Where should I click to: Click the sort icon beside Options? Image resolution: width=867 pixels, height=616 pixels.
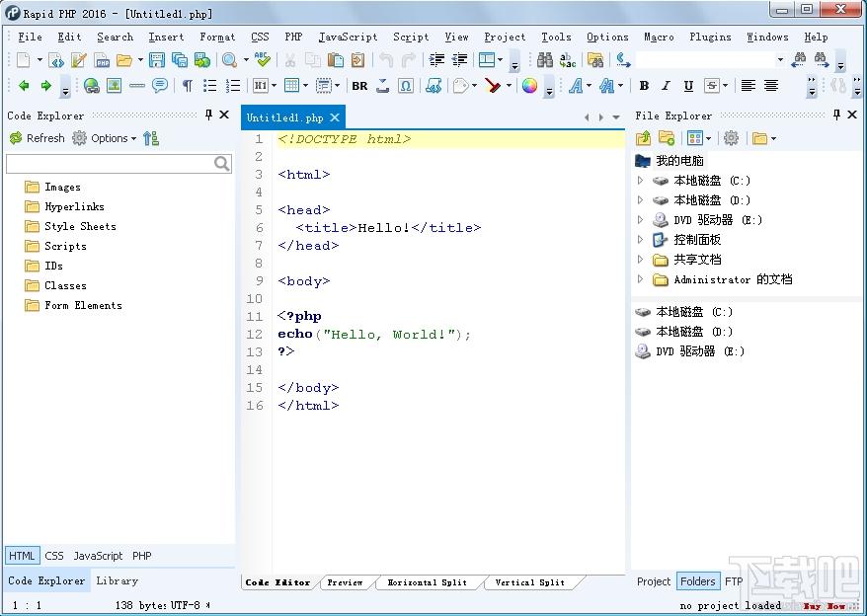tap(151, 138)
